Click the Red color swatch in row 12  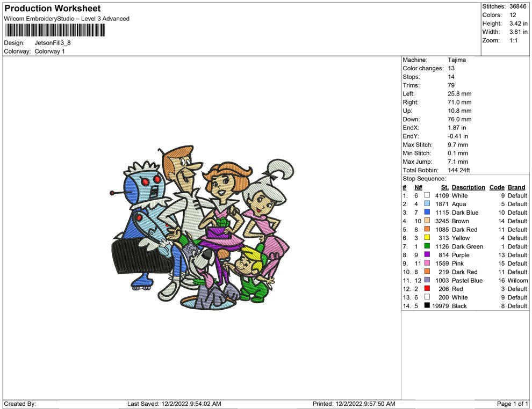click(427, 288)
